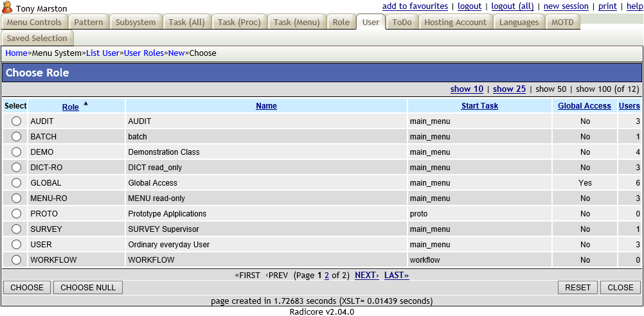Sort the table by Global Access column
The image size is (644, 316).
584,106
